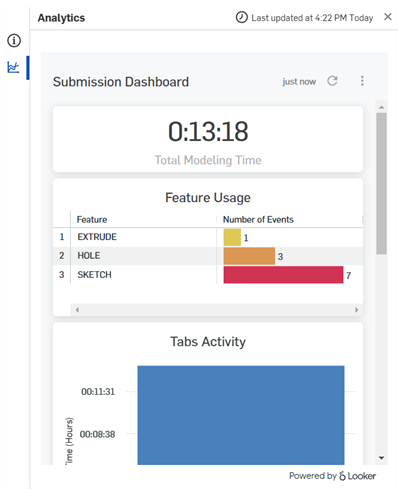Image resolution: width=398 pixels, height=489 pixels.
Task: Click the dashboard scrollbar's down arrow
Action: (381, 458)
